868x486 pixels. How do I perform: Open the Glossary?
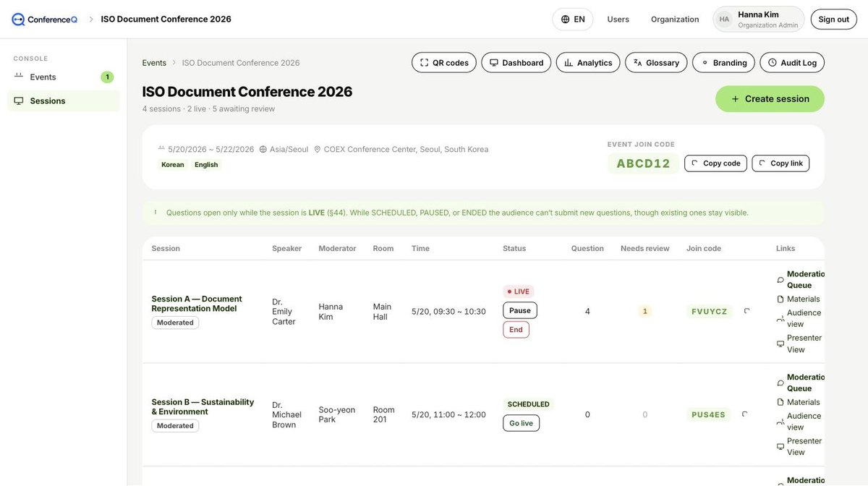pyautogui.click(x=656, y=63)
